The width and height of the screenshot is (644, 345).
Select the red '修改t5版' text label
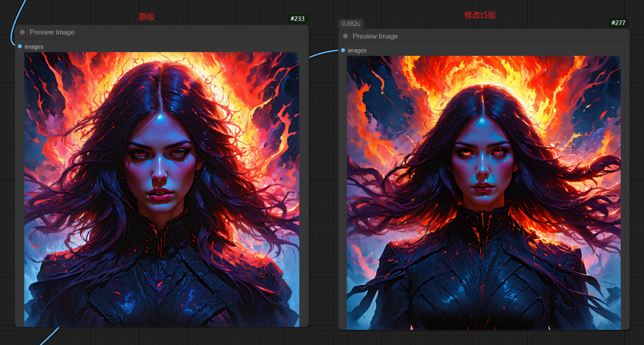480,15
